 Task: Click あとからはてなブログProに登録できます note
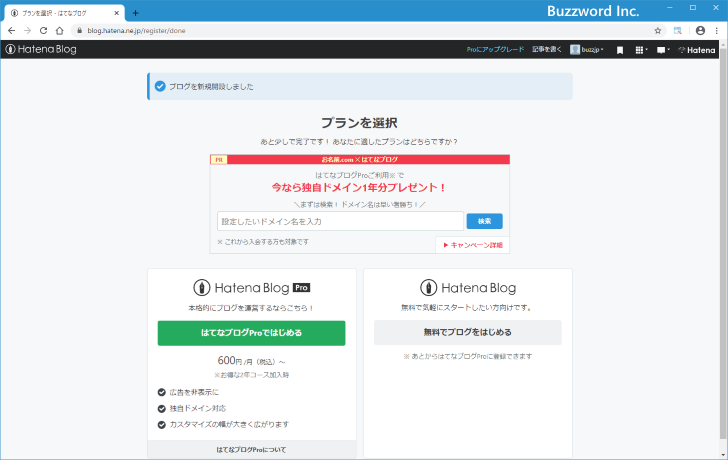coord(468,356)
